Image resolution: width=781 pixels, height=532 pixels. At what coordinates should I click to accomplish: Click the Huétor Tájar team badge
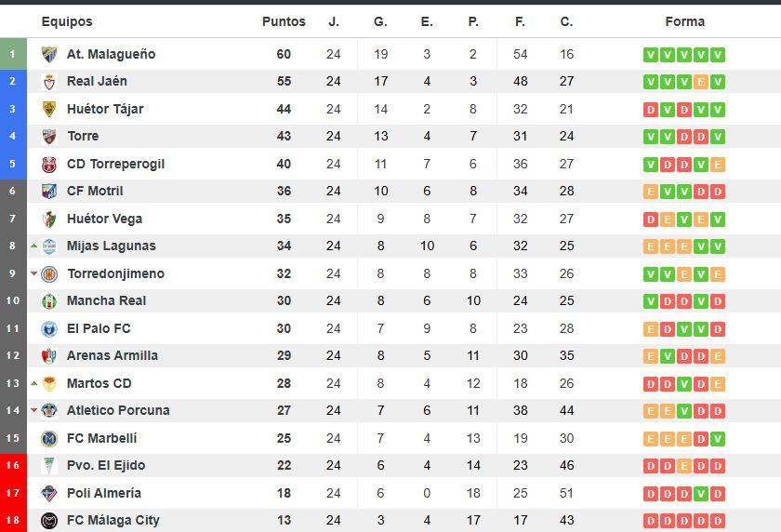pos(48,109)
